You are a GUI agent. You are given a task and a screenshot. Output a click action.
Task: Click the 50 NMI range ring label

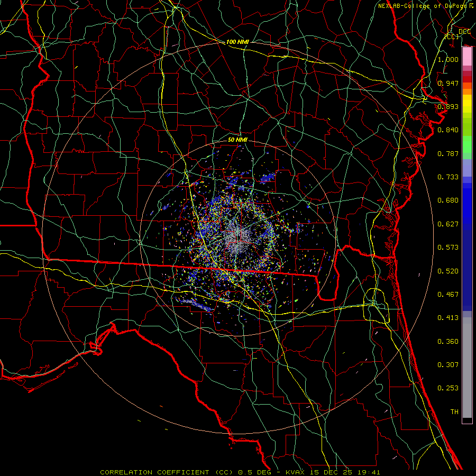point(237,140)
